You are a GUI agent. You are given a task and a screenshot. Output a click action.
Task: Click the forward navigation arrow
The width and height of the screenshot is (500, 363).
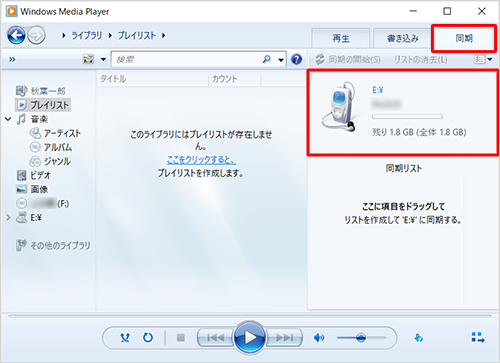(36, 35)
